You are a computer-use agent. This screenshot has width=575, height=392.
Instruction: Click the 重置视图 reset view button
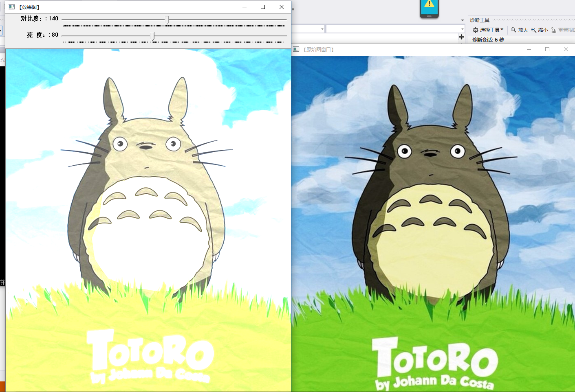pyautogui.click(x=563, y=30)
